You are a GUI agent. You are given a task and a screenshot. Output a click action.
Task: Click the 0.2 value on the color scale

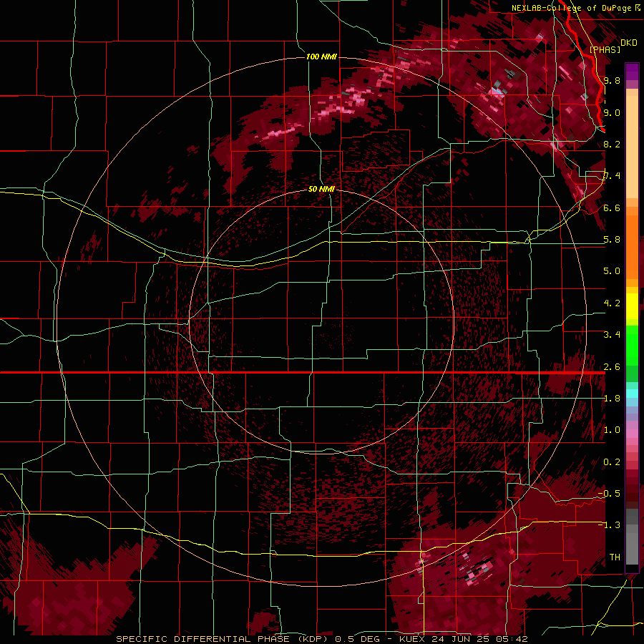(x=612, y=462)
